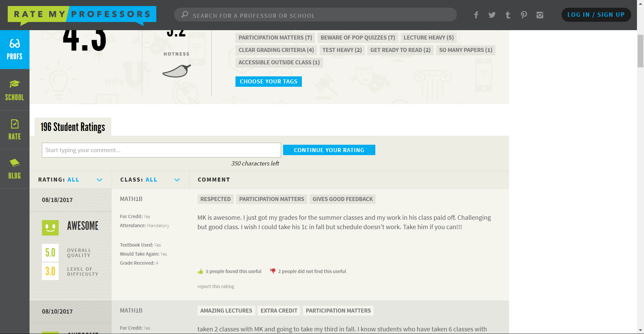Image resolution: width=644 pixels, height=334 pixels.
Task: Click the 5.0 overall quality score
Action: (x=50, y=253)
